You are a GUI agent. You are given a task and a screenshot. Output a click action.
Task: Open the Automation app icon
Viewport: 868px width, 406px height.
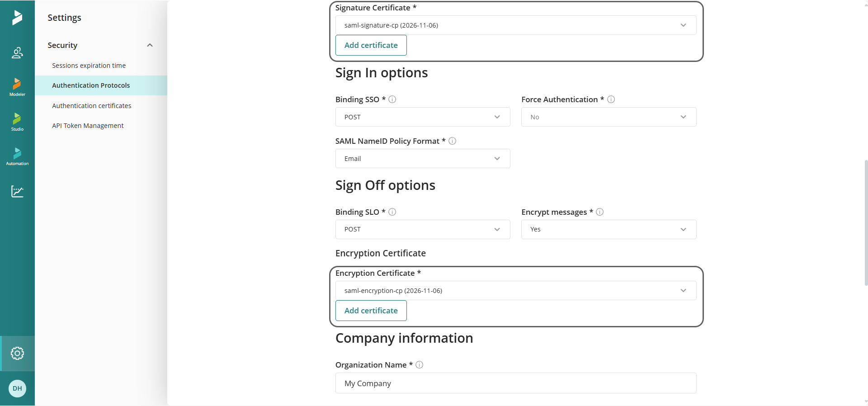click(x=17, y=156)
